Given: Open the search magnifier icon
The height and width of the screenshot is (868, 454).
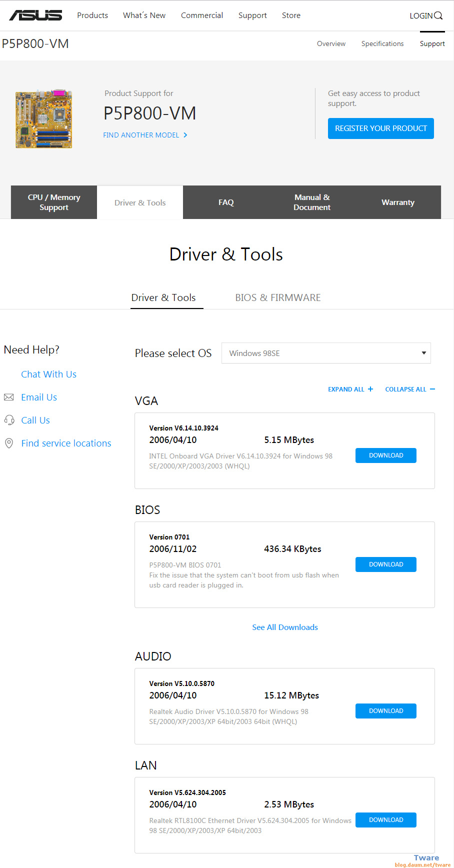Looking at the screenshot, I should tap(438, 15).
